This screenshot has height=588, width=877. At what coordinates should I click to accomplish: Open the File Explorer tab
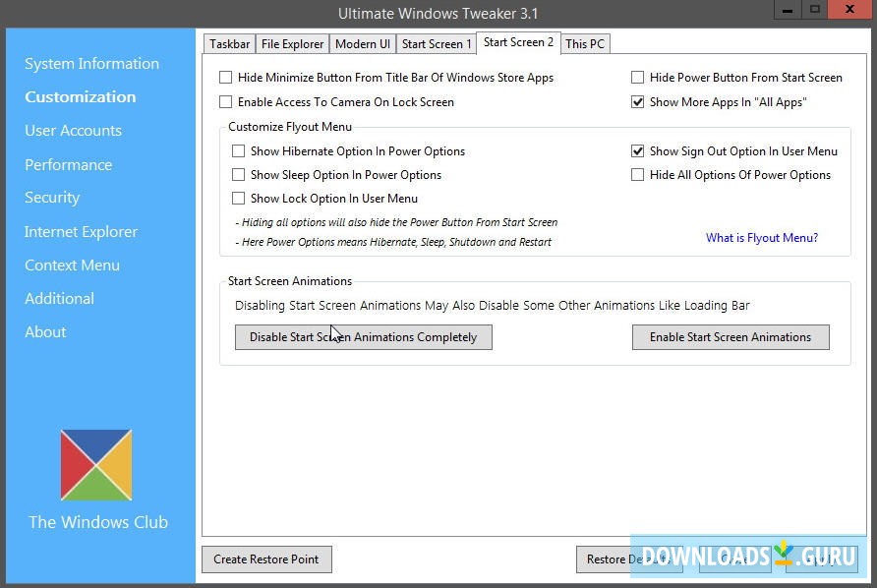(292, 43)
